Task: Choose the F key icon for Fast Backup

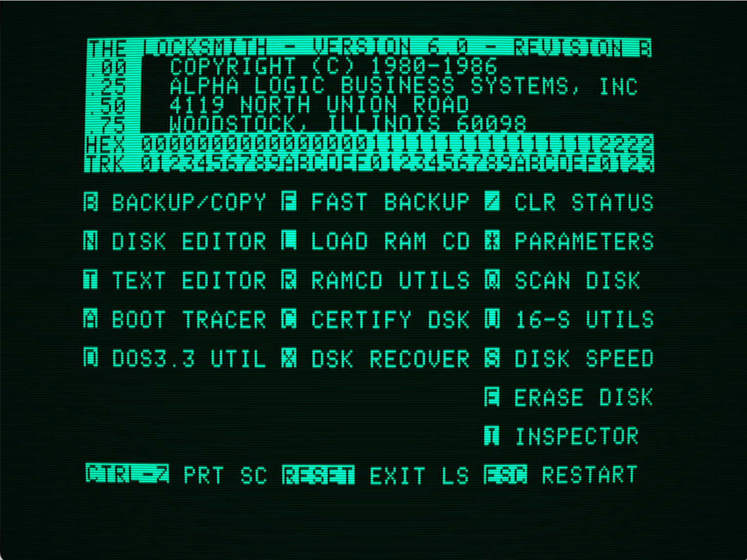Action: [289, 202]
